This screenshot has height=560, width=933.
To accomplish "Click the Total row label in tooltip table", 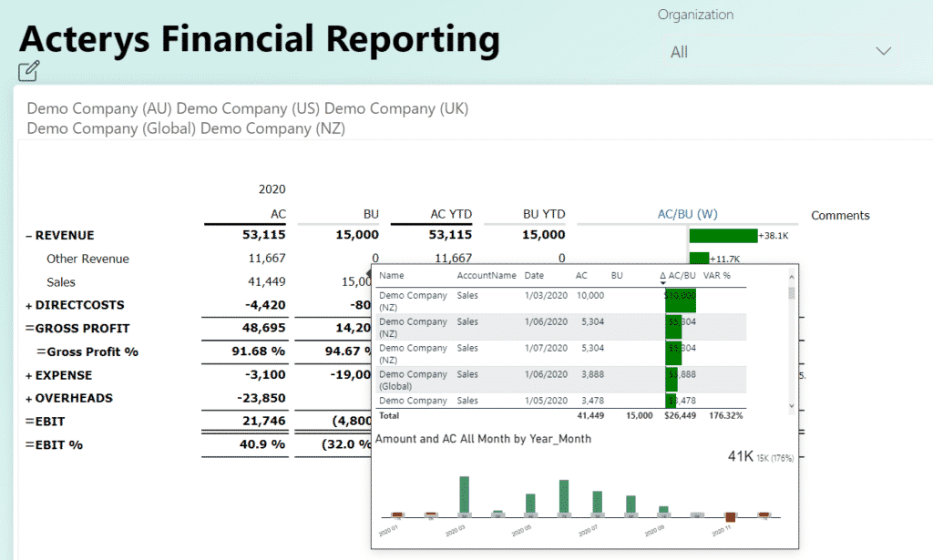I will [389, 415].
